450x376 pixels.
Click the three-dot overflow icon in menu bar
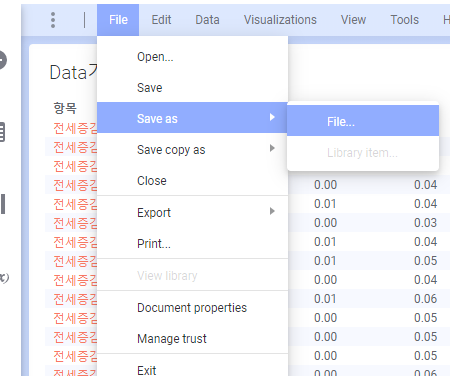click(53, 20)
